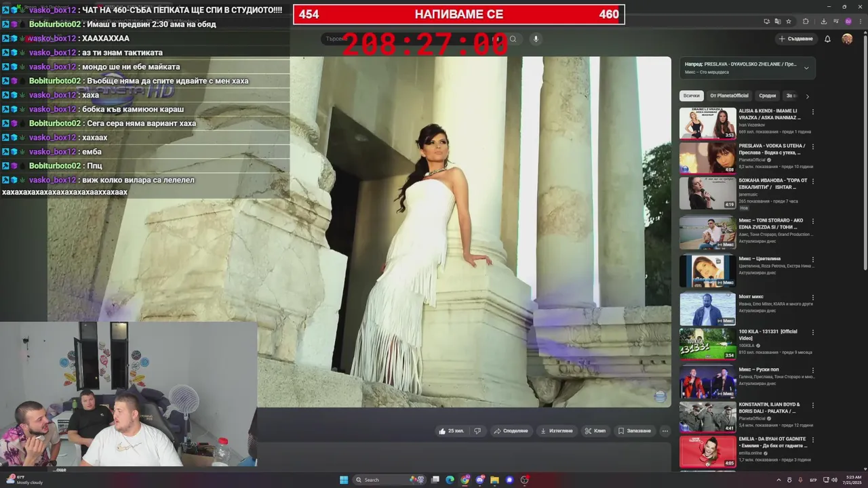Open options menu for ALISIA & KENDI video
The image size is (868, 488).
point(813,111)
